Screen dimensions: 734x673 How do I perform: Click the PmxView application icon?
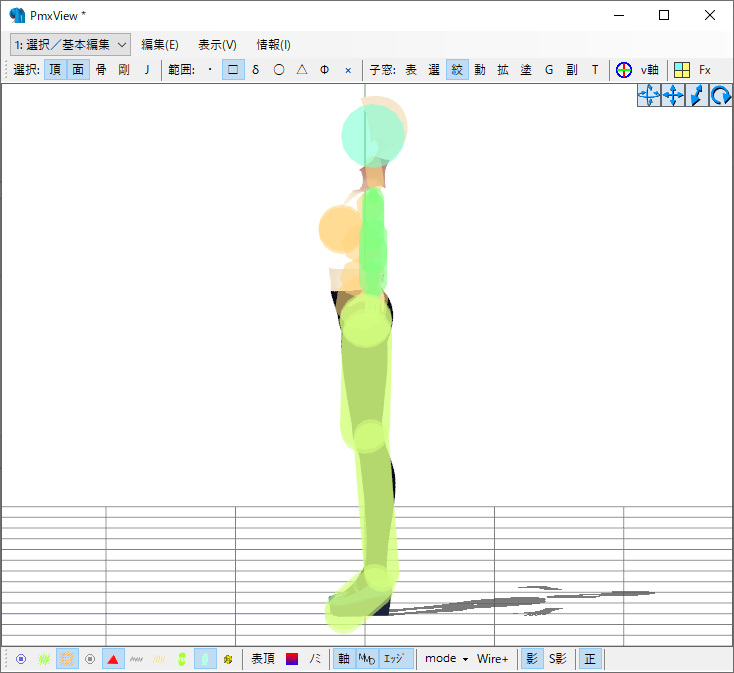[17, 15]
